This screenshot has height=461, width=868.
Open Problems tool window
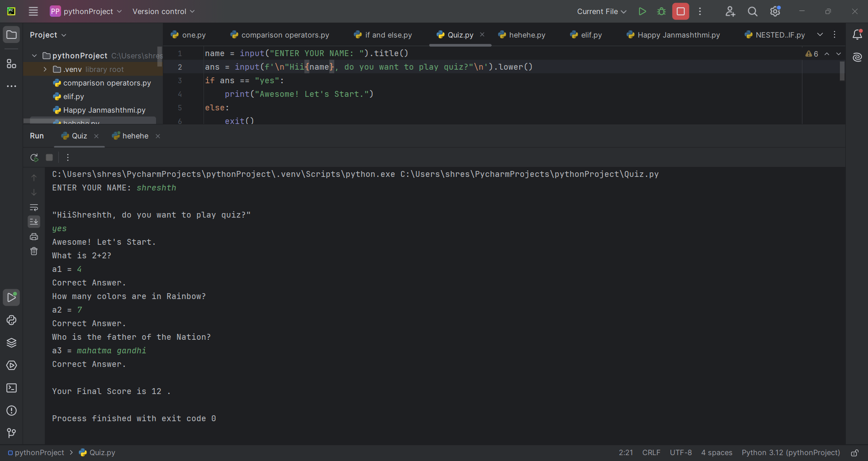point(12,410)
